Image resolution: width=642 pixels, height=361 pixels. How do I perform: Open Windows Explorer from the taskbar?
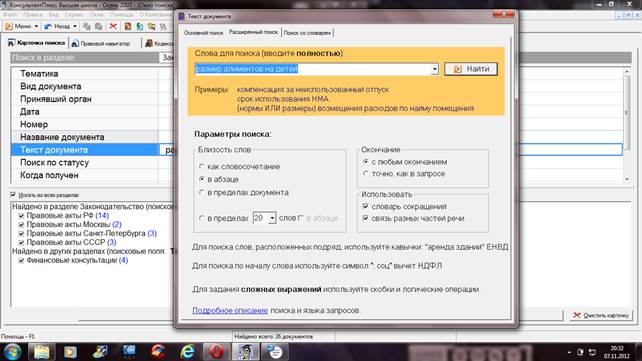pyautogui.click(x=41, y=352)
